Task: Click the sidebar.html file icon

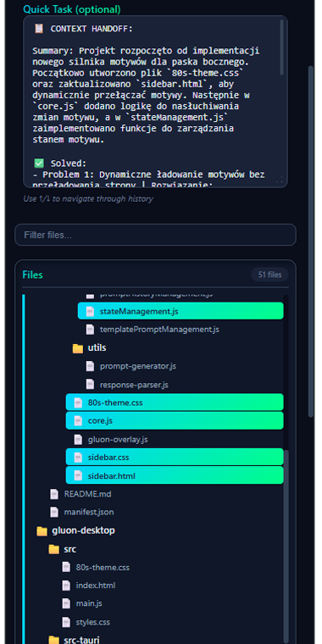Action: tap(78, 476)
